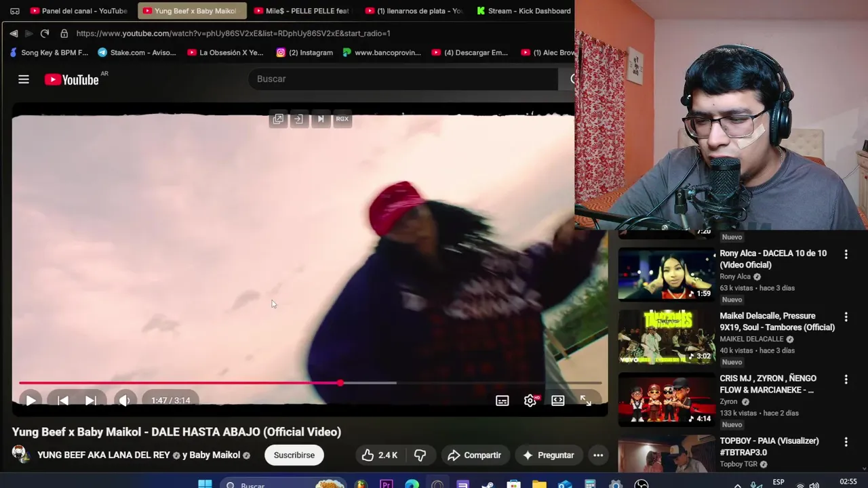Switch to theater mode view
Screen dimensions: 868x488
pyautogui.click(x=558, y=401)
